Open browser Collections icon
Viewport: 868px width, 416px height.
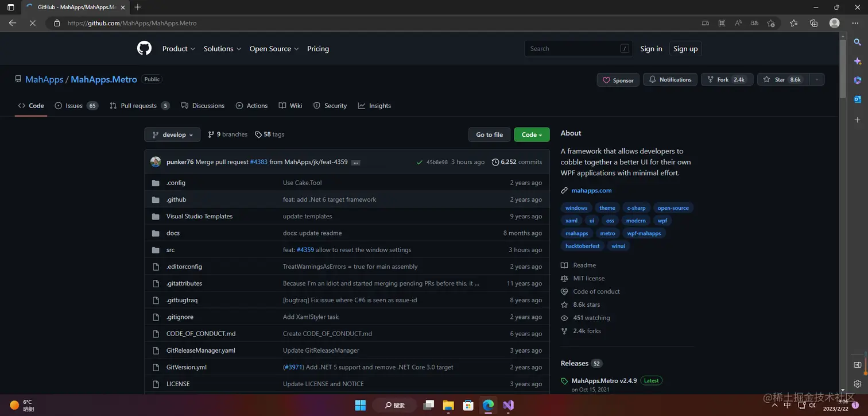click(x=813, y=23)
